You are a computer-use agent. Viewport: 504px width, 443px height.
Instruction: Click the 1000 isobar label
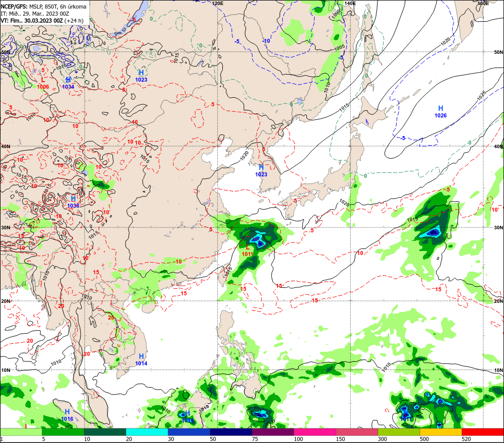pyautogui.click(x=336, y=14)
